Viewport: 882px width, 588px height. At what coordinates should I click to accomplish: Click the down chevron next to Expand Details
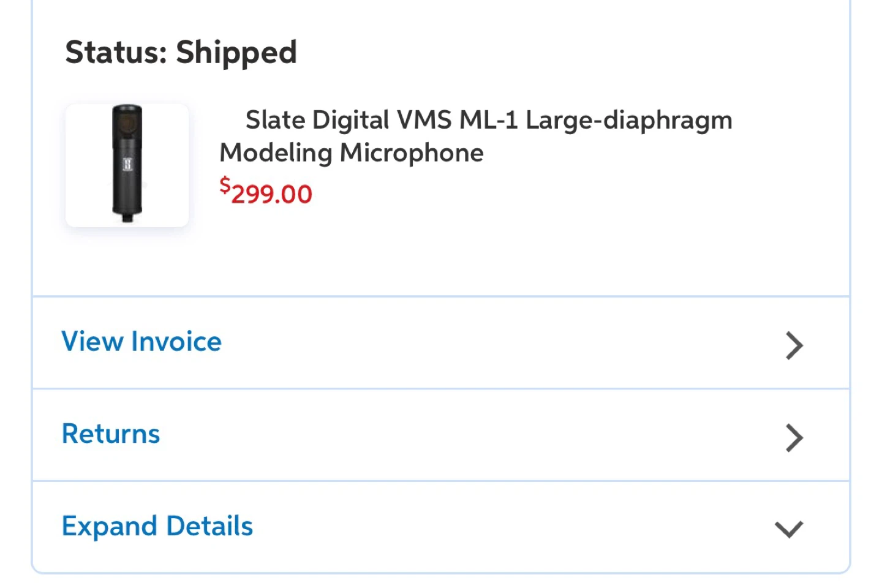(789, 529)
